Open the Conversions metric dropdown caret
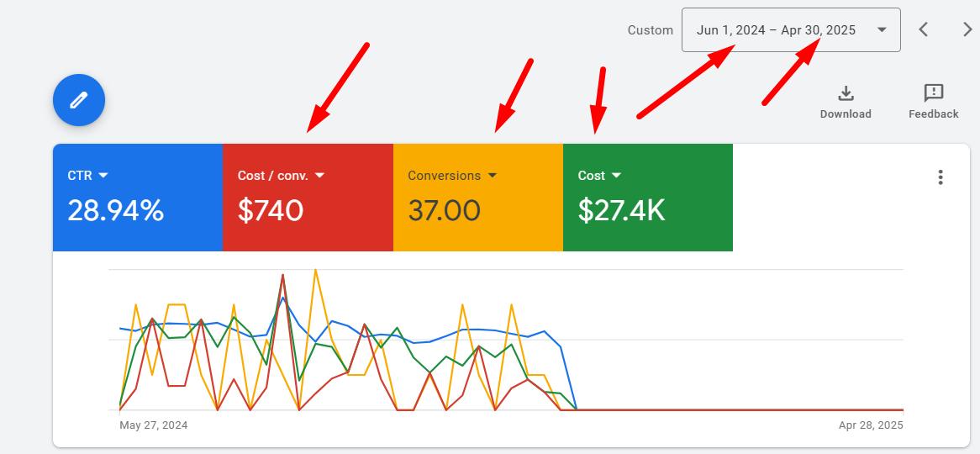 point(493,176)
